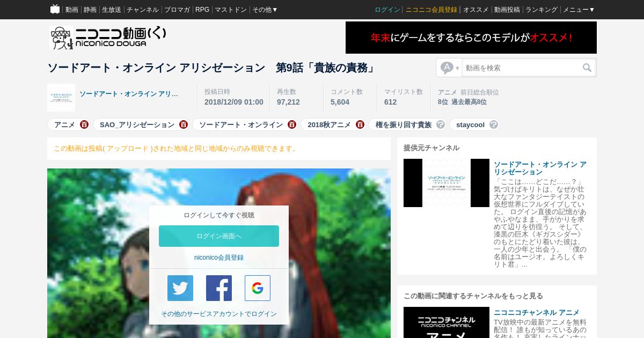Click the Niconico TV icon in top bar
Image resolution: width=644 pixels, height=338 pixels.
point(55,9)
